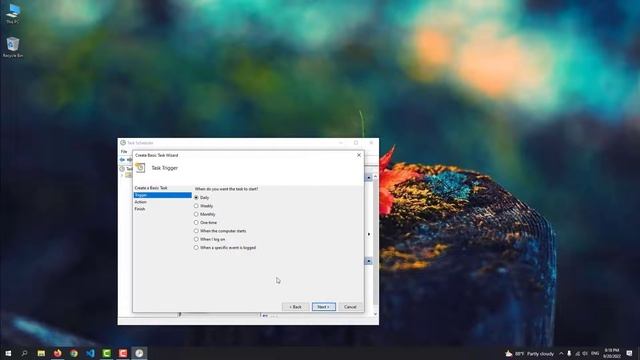Minimize the Task Scheduler window
This screenshot has height=360, width=640.
point(341,143)
